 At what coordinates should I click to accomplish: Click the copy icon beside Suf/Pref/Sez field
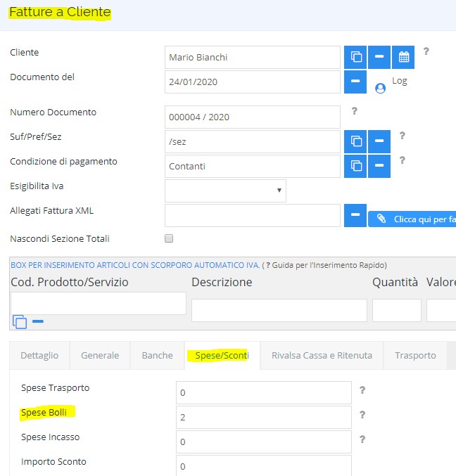click(x=355, y=141)
